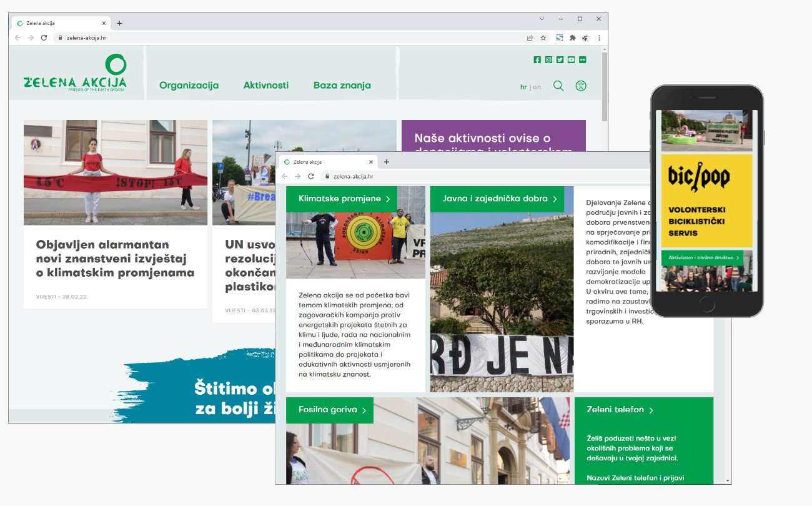Open the Organizacija menu item

tap(189, 86)
